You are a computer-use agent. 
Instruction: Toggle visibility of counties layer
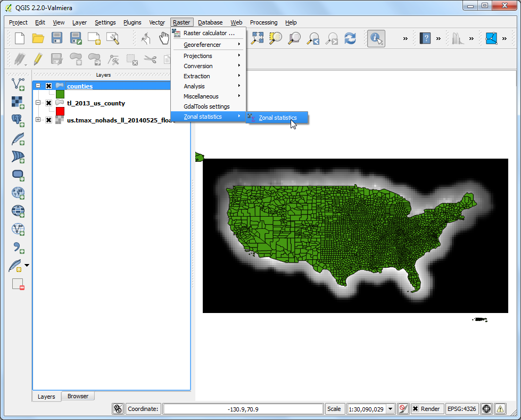pos(48,86)
